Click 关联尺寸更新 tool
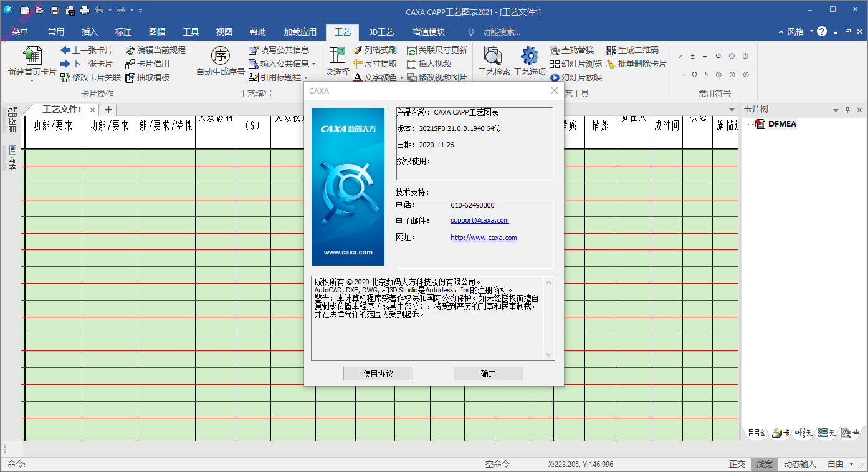Image resolution: width=868 pixels, height=472 pixels. tap(437, 50)
